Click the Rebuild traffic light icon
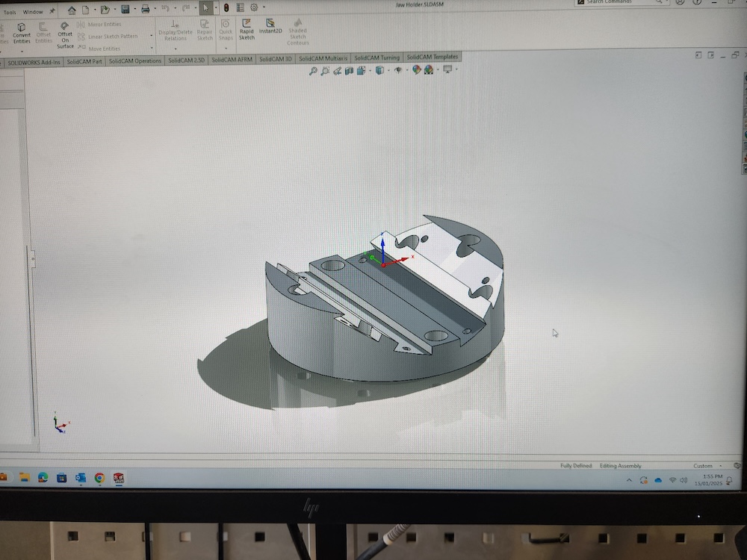 pos(226,8)
